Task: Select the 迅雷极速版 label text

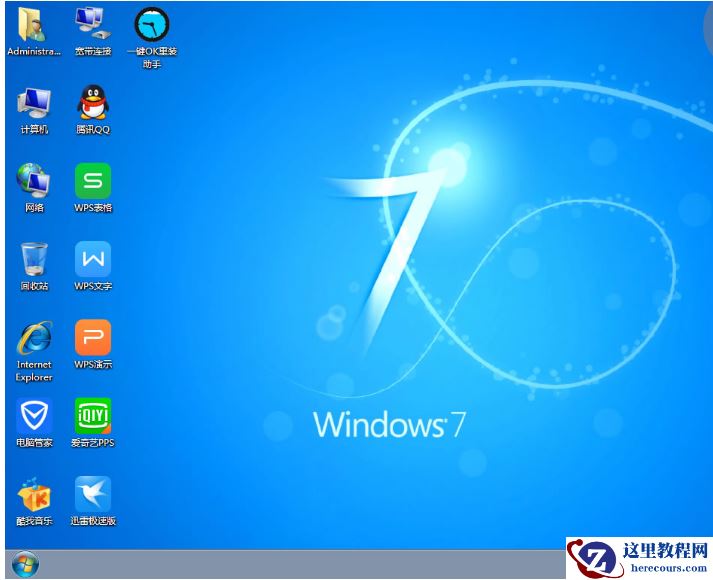Action: point(93,521)
